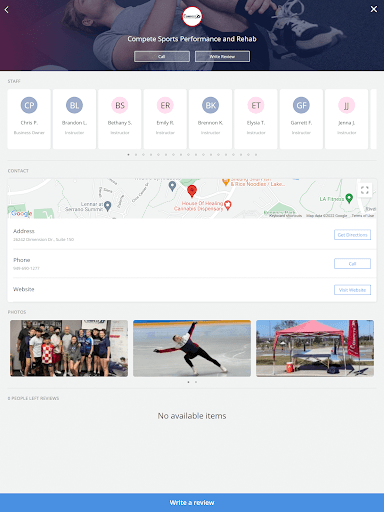
Task: Go back using the left chevron arrow
Action: click(6, 10)
